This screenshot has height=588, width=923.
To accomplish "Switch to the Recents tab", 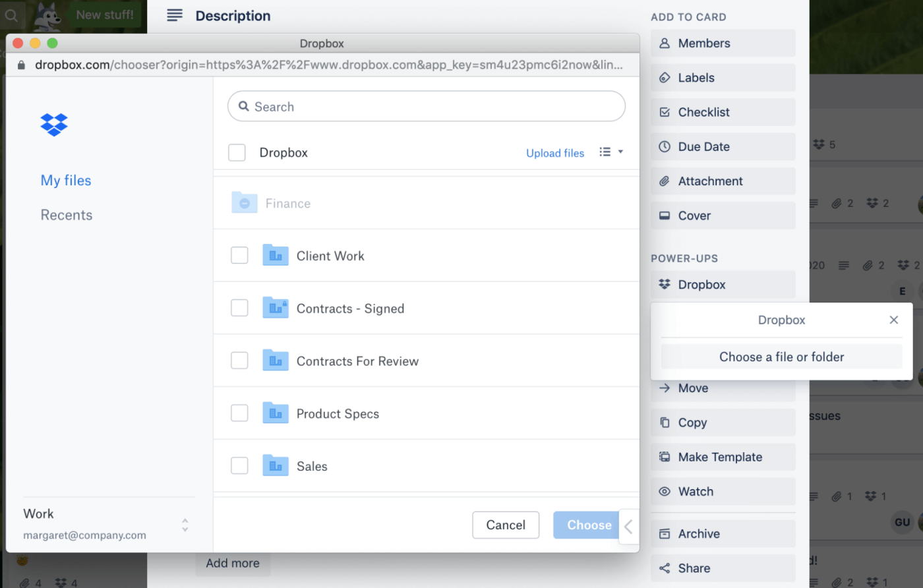I will 66,215.
